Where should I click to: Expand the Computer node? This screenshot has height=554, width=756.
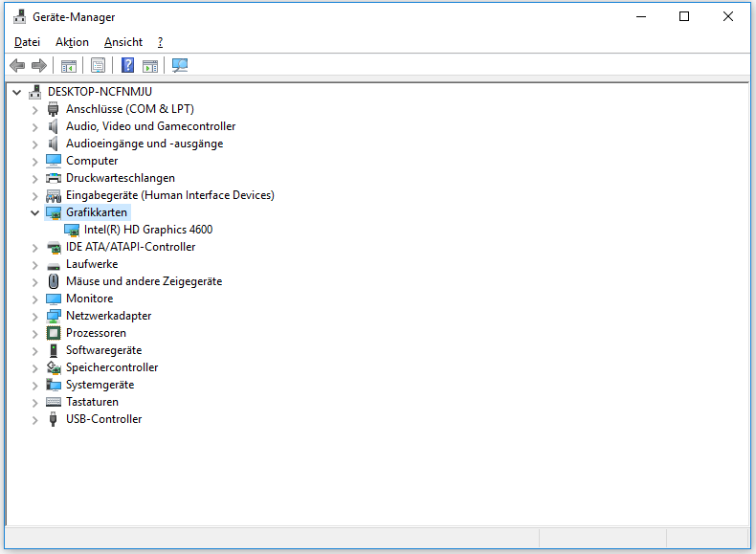tap(34, 162)
